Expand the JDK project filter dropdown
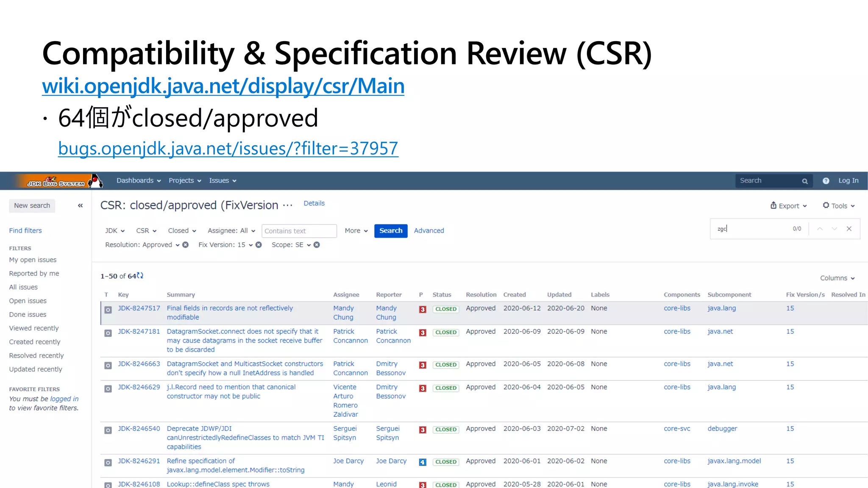The height and width of the screenshot is (488, 868). (115, 231)
